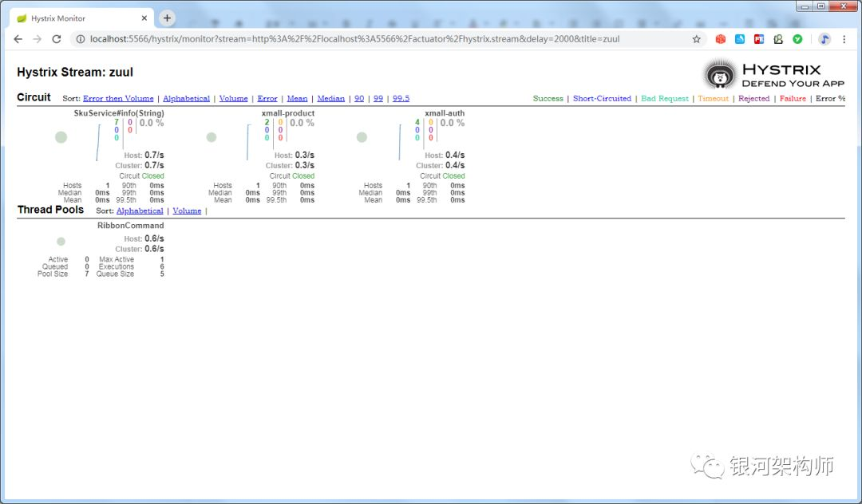
Task: Click the red cube extension icon
Action: (720, 39)
